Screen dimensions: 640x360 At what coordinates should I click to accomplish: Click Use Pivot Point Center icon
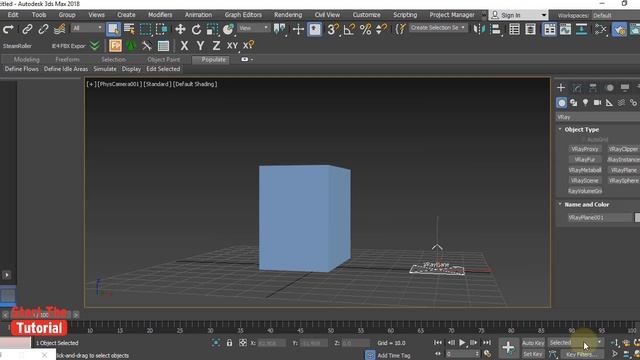280,29
